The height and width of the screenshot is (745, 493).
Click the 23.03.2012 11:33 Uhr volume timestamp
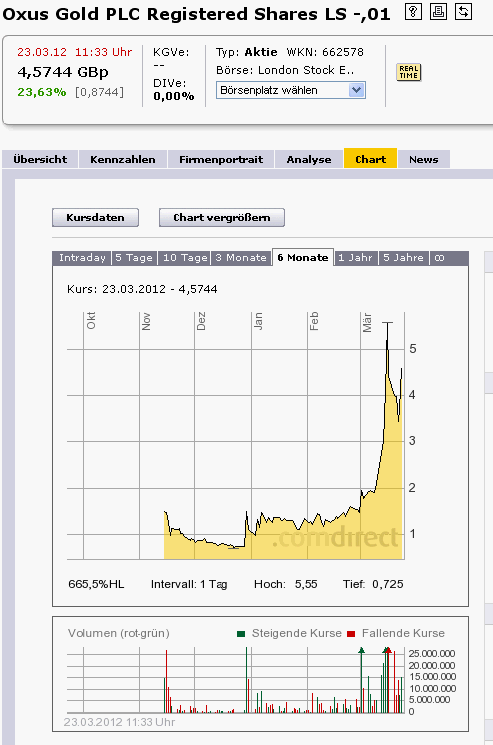[119, 722]
